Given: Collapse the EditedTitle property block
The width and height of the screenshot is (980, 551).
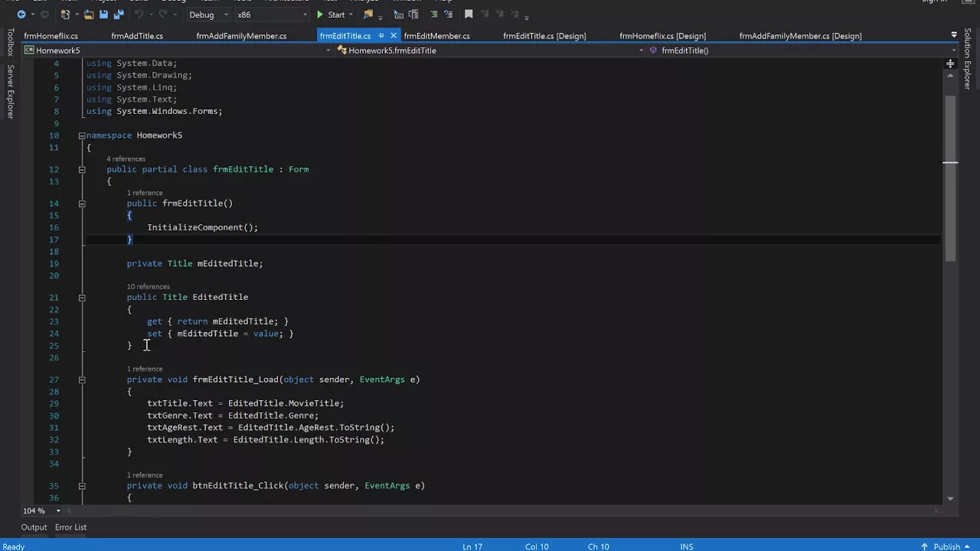Looking at the screenshot, I should coord(81,298).
